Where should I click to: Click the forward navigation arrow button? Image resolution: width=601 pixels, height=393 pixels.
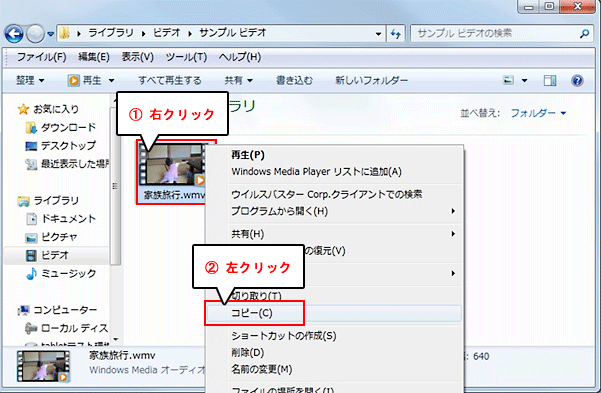[35, 34]
